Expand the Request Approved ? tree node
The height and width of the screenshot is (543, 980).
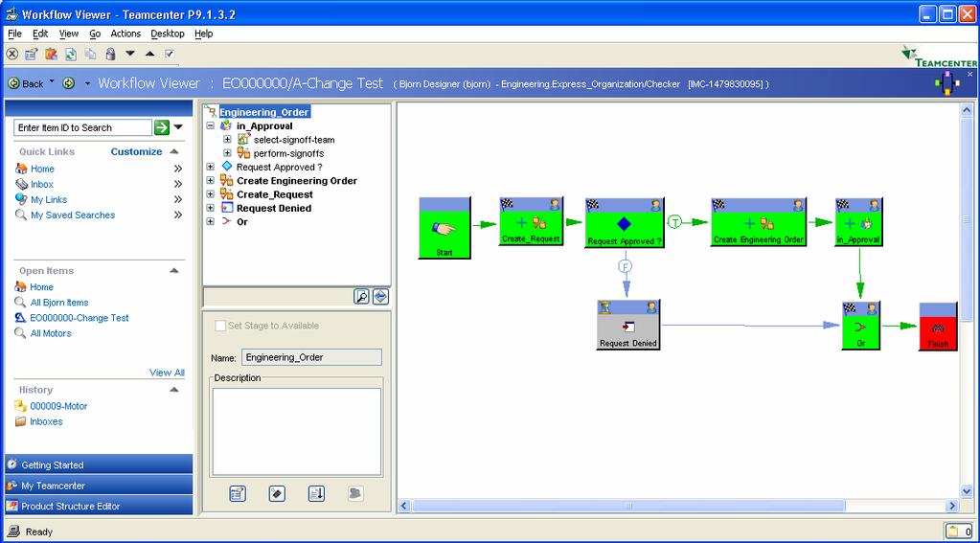(211, 167)
